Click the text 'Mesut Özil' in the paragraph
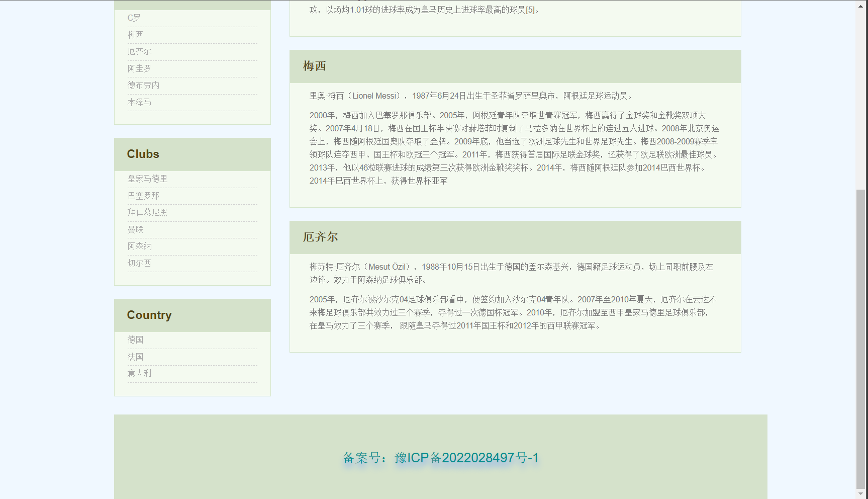 point(388,267)
